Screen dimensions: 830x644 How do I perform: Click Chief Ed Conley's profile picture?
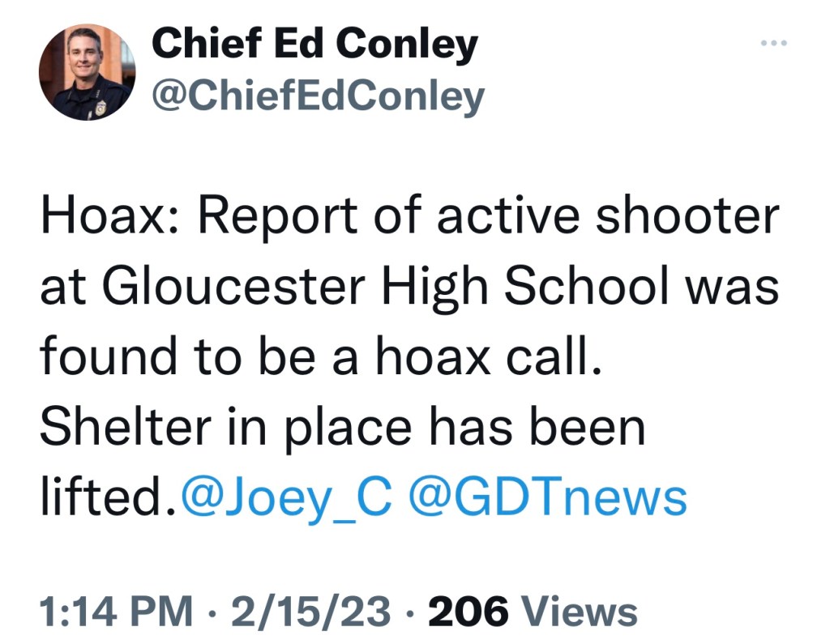87,71
